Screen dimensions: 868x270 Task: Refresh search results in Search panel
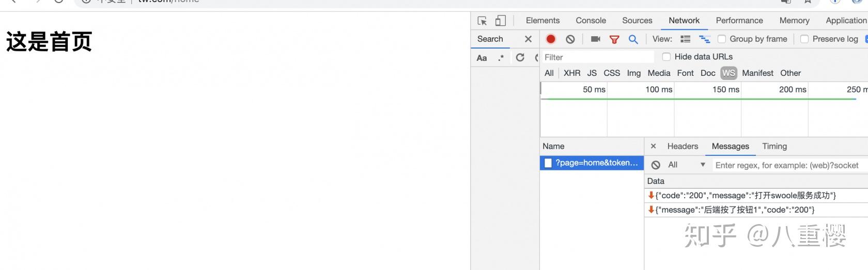coord(520,57)
